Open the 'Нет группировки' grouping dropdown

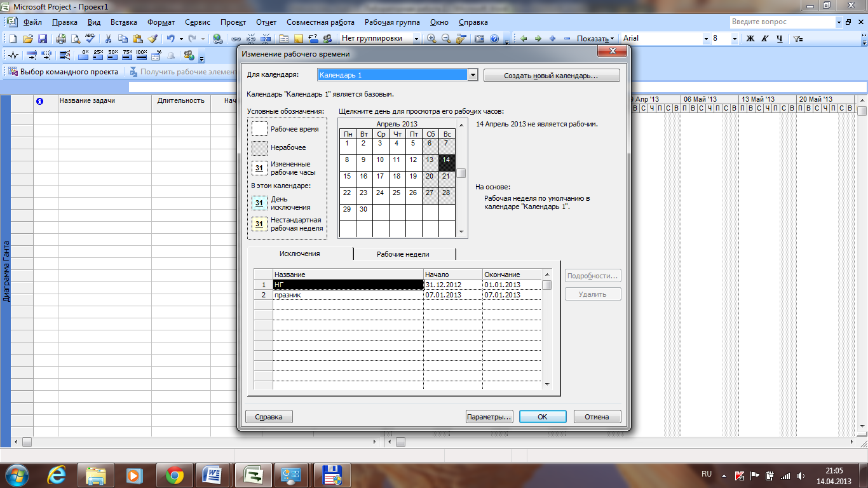[416, 39]
